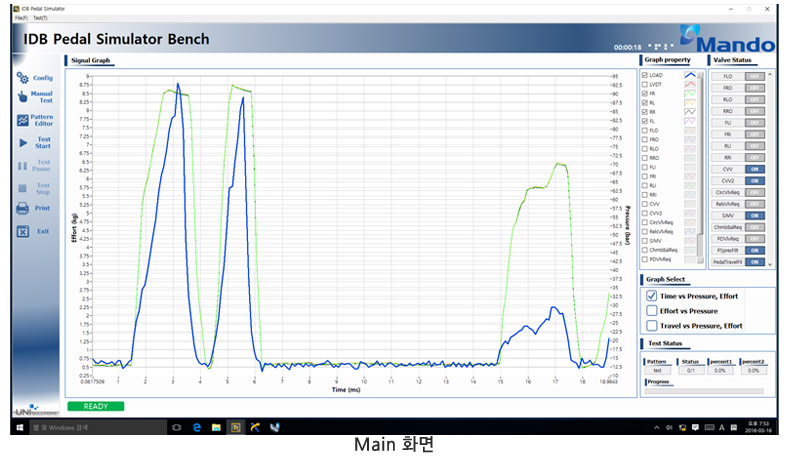Exit the application via the Exit icon

coord(23,231)
